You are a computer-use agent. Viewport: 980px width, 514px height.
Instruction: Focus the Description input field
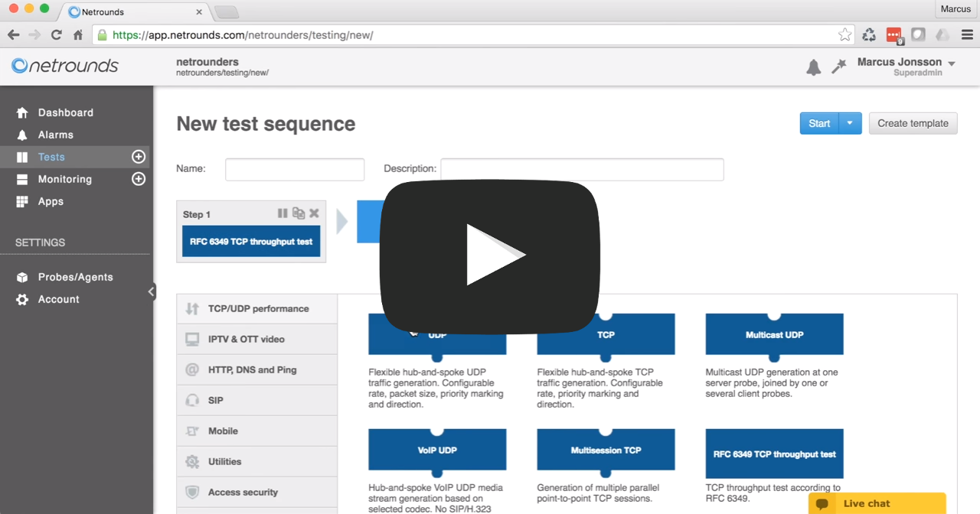click(x=582, y=170)
